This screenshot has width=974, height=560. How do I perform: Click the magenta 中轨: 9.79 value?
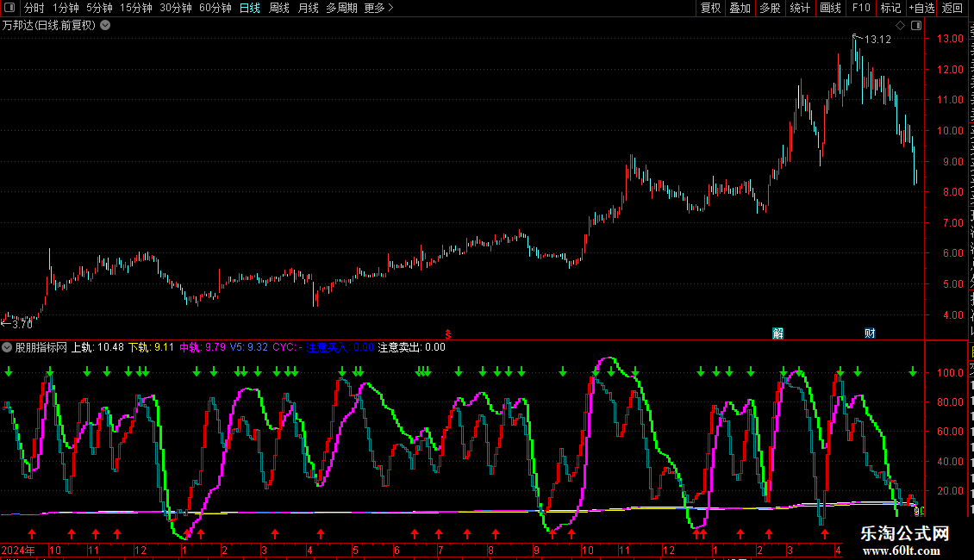(x=203, y=348)
